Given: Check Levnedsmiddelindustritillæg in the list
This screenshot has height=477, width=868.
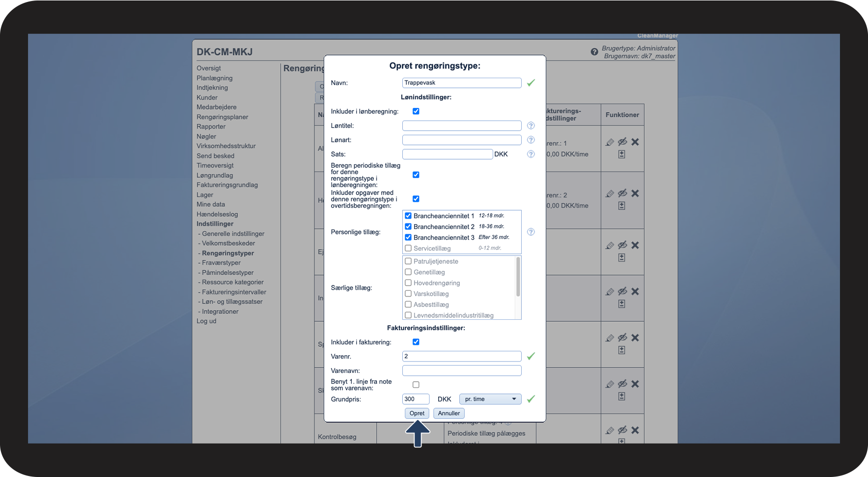Looking at the screenshot, I should pyautogui.click(x=408, y=315).
